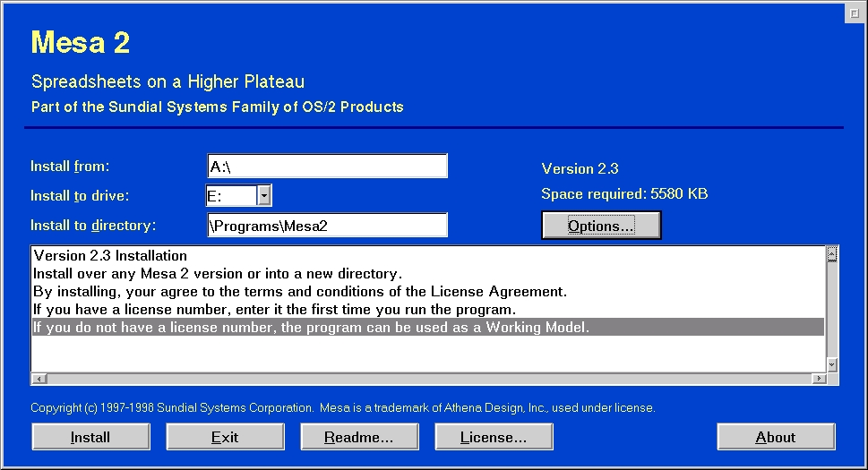Click the 'Space required: 5580 KB' text

pyautogui.click(x=624, y=194)
